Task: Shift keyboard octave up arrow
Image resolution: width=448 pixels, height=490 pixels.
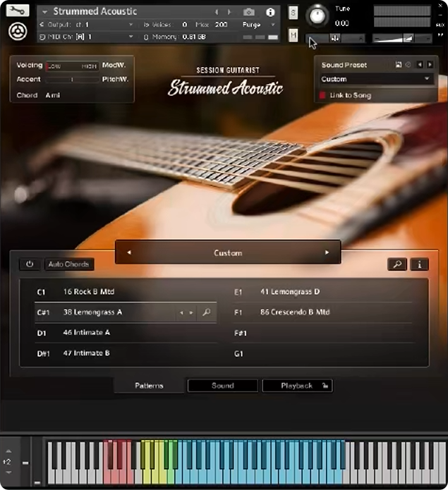Action: pyautogui.click(x=8, y=451)
